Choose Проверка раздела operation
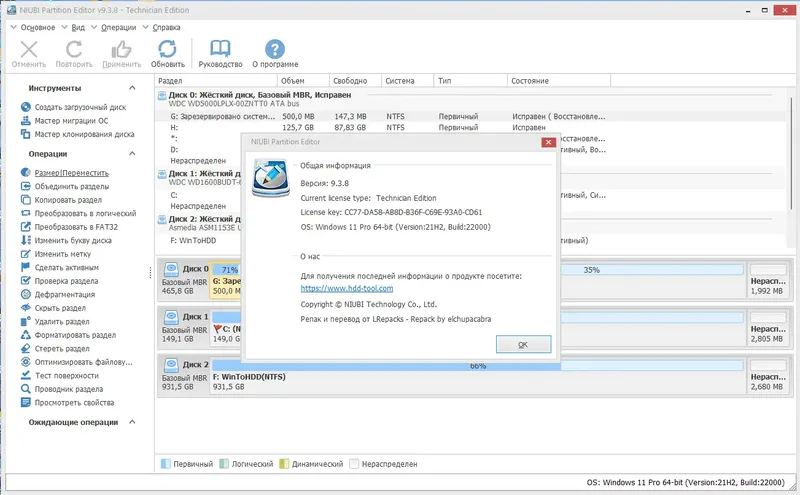Image resolution: width=800 pixels, height=495 pixels. pos(60,281)
